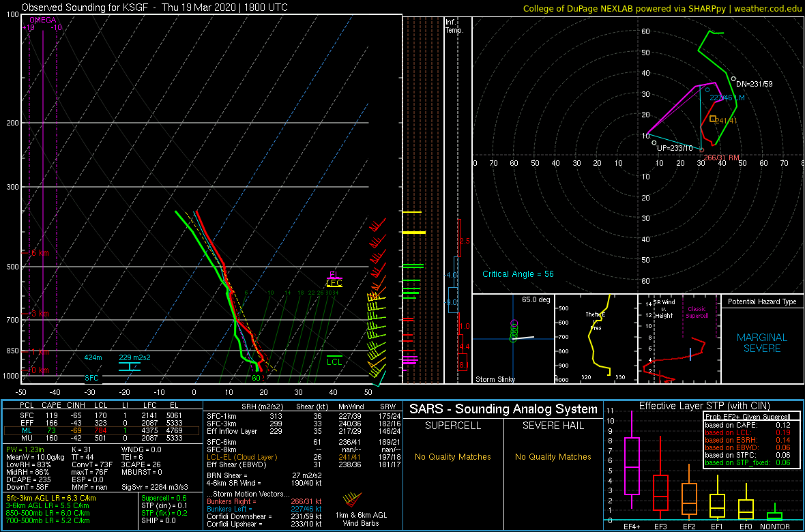
Task: Click the 'LCL-EL (Cloud Layer)' row
Action: [302, 457]
